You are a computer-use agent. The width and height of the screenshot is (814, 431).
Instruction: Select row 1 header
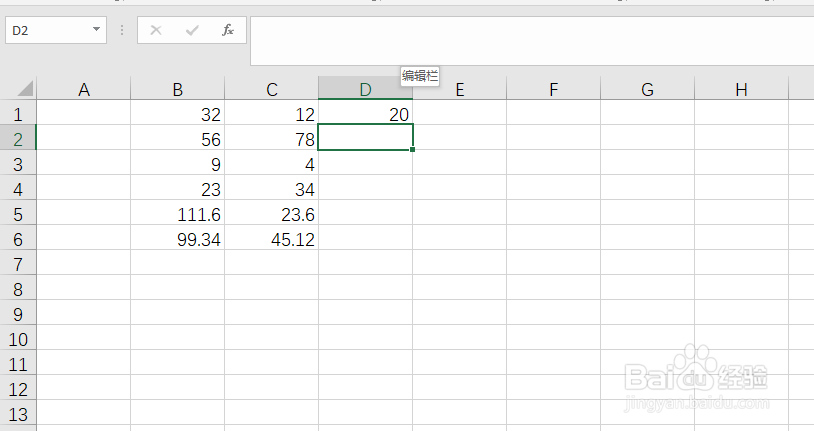[x=18, y=112]
